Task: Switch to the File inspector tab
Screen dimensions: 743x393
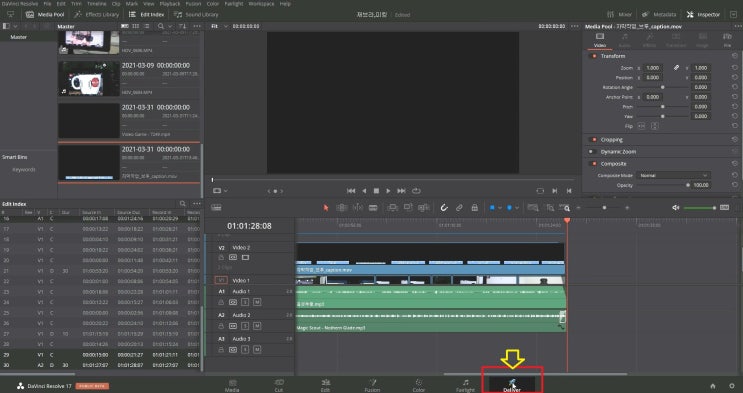Action: click(727, 40)
